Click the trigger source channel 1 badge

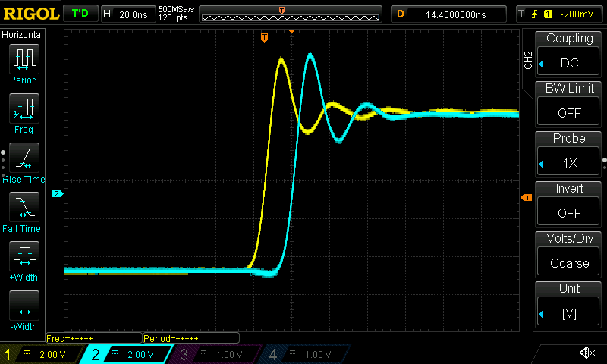(548, 14)
